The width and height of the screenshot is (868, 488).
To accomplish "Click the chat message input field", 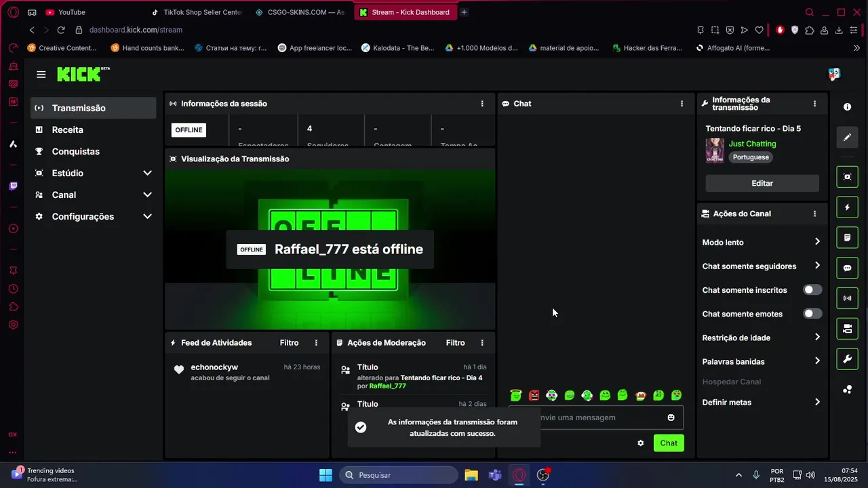I will [x=596, y=418].
